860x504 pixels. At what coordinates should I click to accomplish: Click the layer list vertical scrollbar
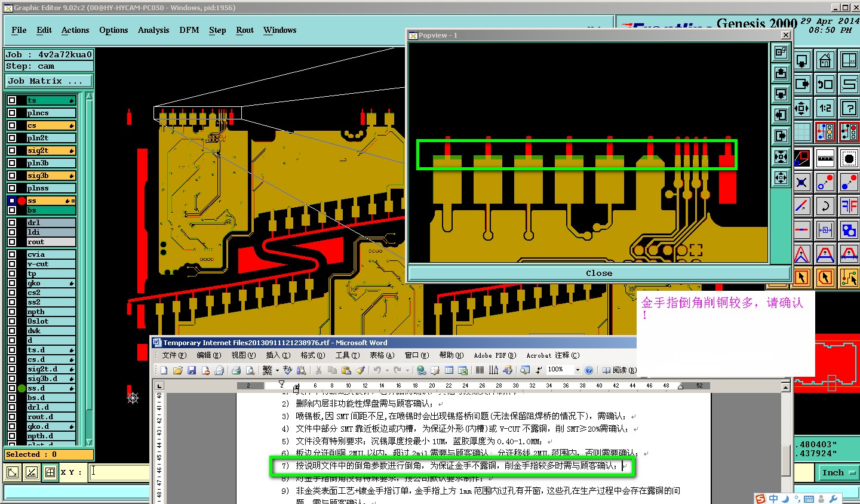89,269
